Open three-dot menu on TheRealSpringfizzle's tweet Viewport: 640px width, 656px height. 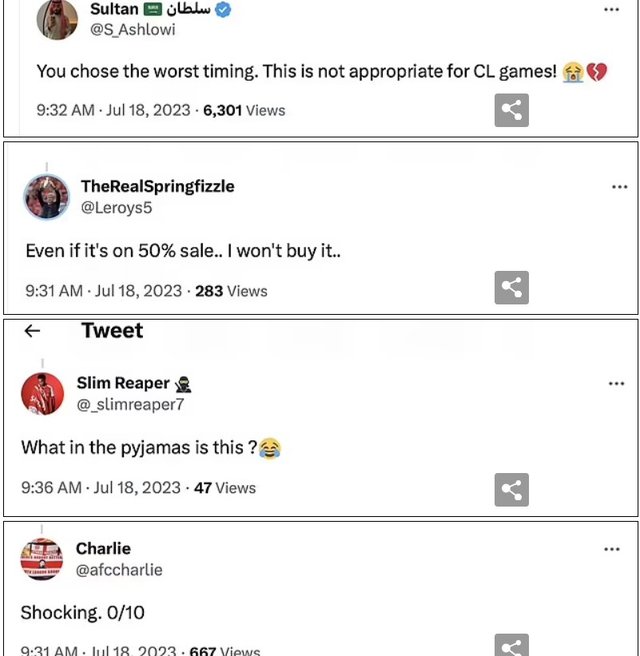(619, 187)
